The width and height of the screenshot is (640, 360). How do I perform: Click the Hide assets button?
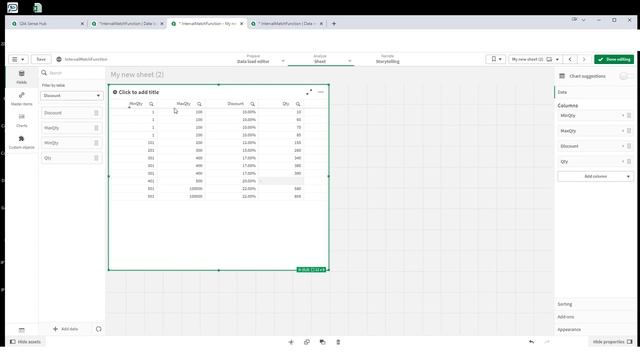pyautogui.click(x=25, y=342)
